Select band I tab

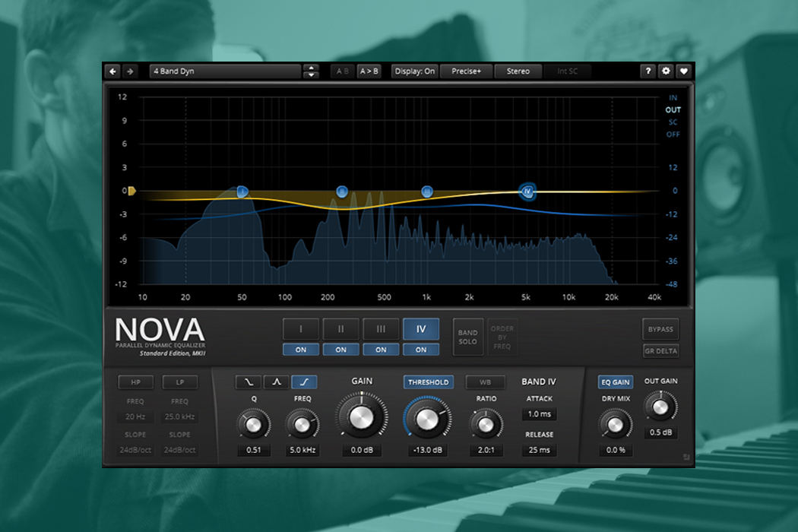pyautogui.click(x=301, y=329)
